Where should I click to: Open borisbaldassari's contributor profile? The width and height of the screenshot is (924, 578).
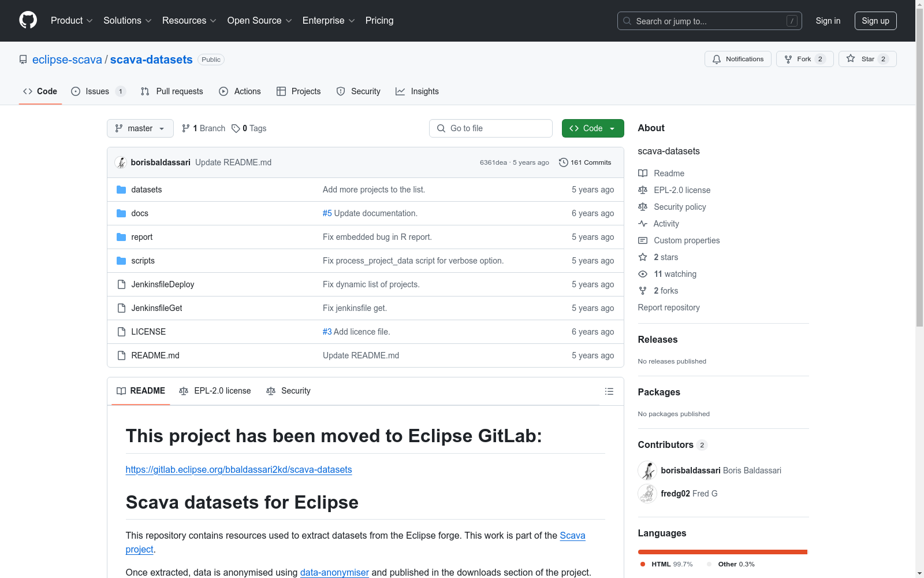click(x=691, y=470)
